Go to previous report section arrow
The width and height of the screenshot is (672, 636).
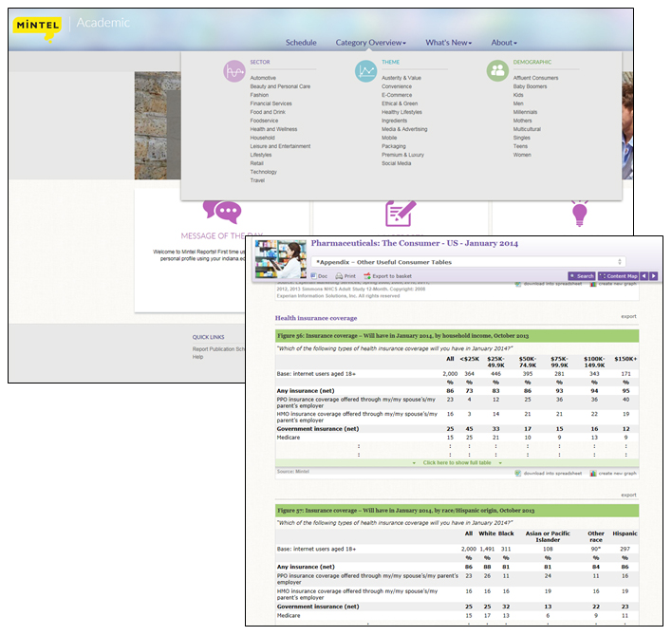point(644,276)
